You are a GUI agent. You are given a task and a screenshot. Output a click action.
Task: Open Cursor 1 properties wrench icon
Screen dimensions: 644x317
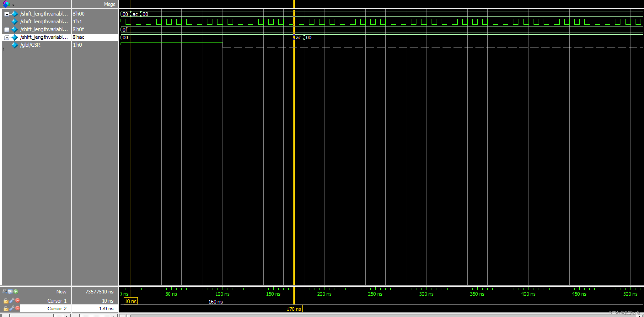tap(12, 301)
